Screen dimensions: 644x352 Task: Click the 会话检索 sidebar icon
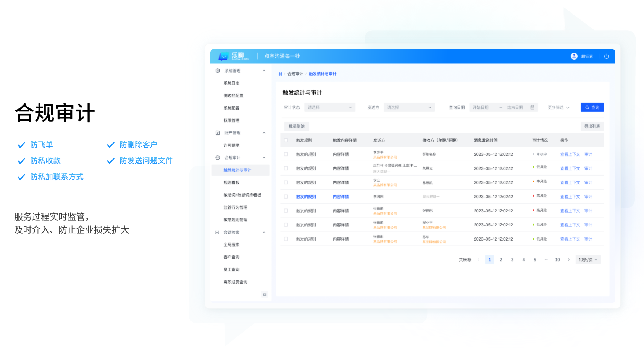pos(217,232)
